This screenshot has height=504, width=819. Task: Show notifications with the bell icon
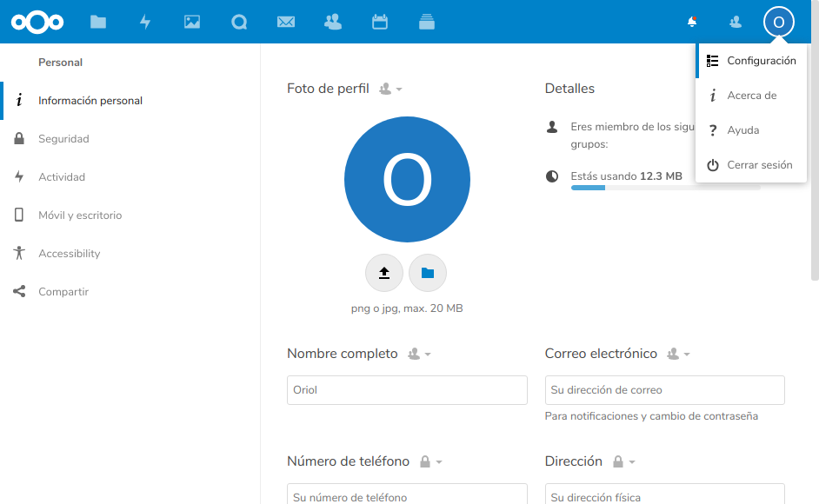[692, 22]
